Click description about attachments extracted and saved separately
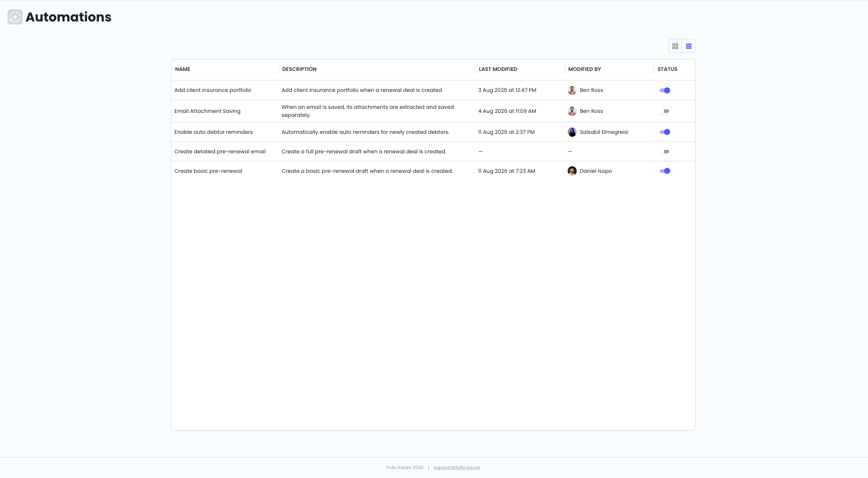Screen dimensions: 868x478 368,111
